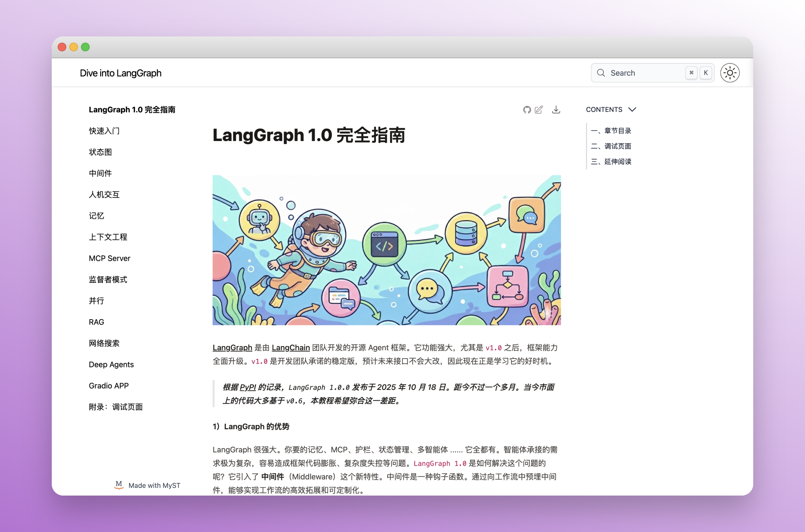
Task: Jump to 三、延伸阅读 in contents
Action: (x=611, y=161)
